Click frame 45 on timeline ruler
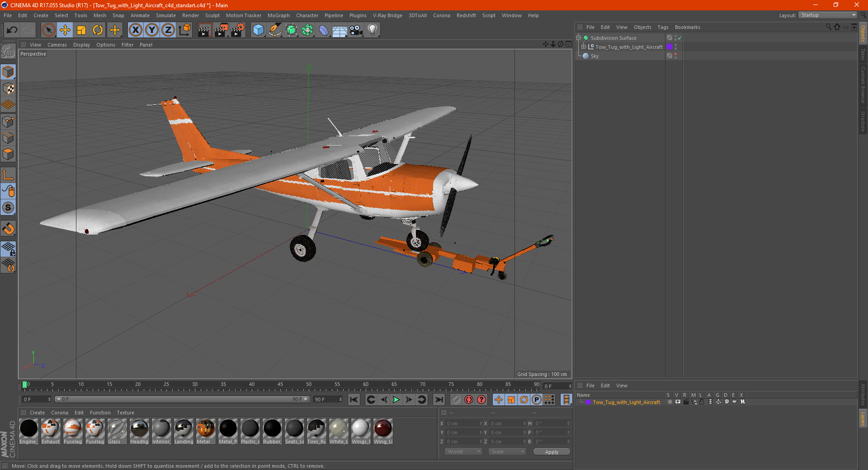 (x=280, y=385)
